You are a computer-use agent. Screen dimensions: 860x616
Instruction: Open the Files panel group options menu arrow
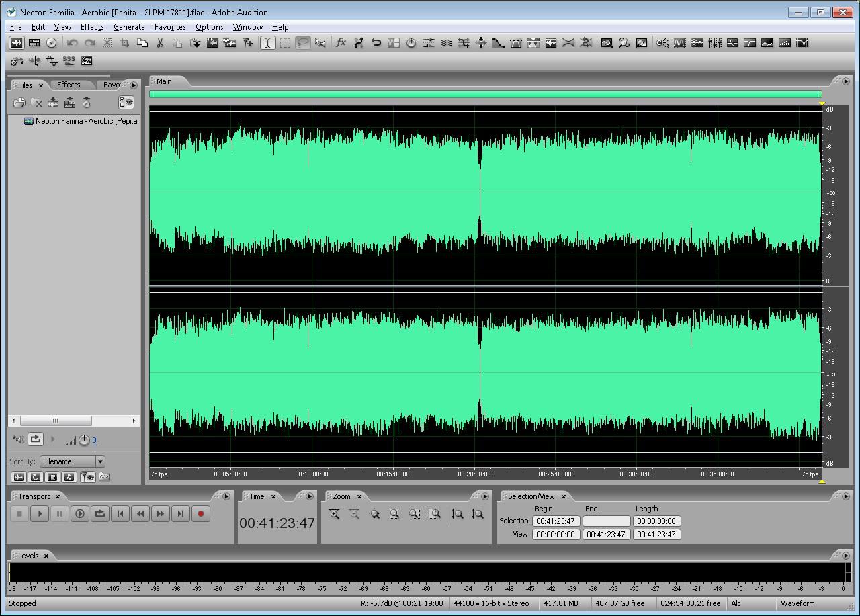click(x=134, y=85)
